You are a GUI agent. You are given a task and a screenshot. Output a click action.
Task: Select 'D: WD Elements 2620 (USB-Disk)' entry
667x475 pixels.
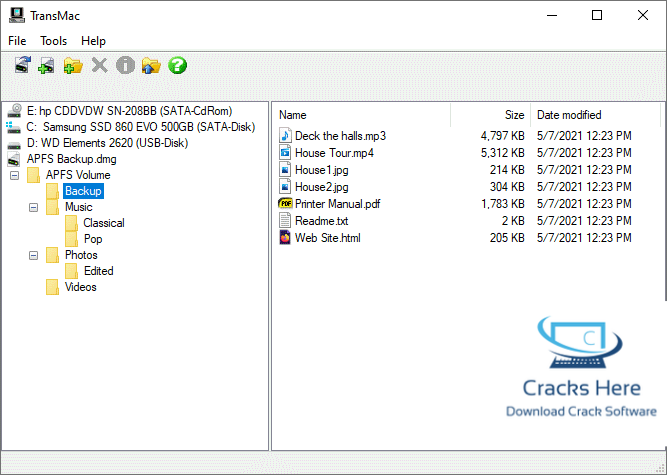click(107, 143)
